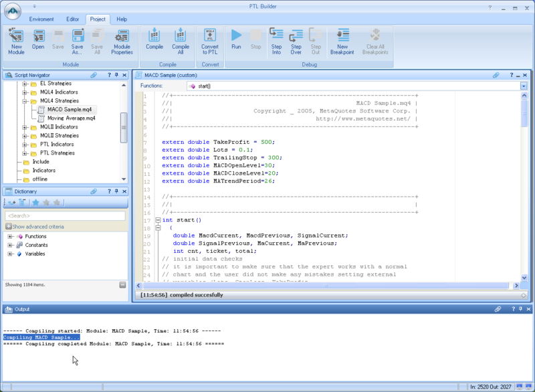This screenshot has width=535, height=392.
Task: Expand the MQL4 Indicators folder
Action: coord(25,92)
